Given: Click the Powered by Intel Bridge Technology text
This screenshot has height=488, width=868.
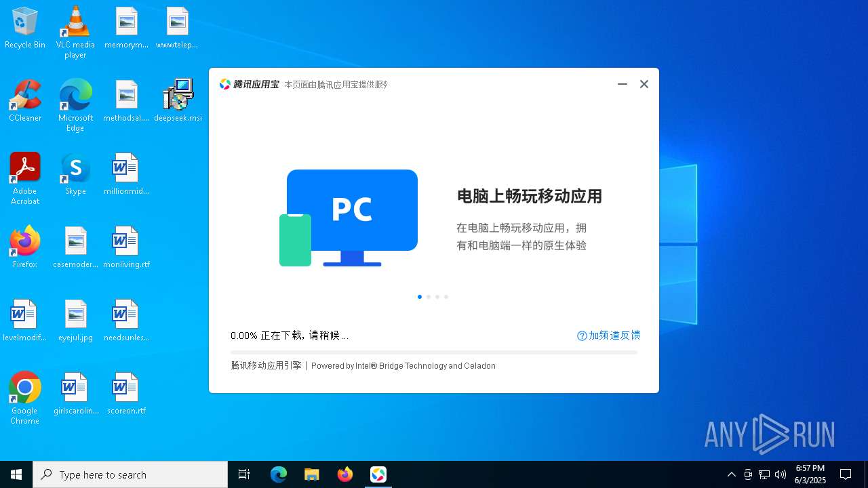Looking at the screenshot, I should click(x=403, y=366).
